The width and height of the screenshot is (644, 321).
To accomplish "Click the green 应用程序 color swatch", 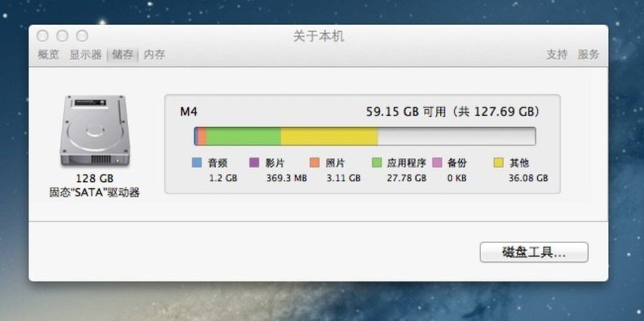I will (x=377, y=163).
